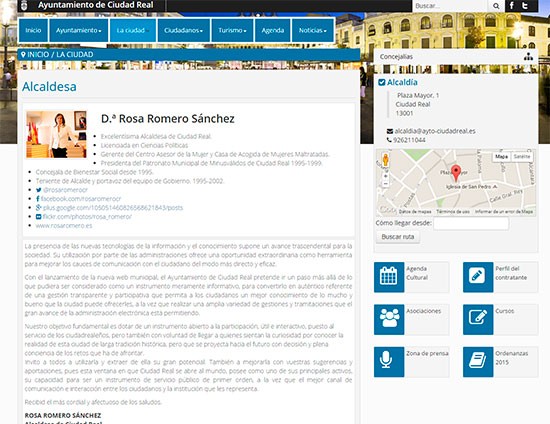Toggle the Alcaldía checkbox
The width and height of the screenshot is (550, 424).
click(382, 82)
